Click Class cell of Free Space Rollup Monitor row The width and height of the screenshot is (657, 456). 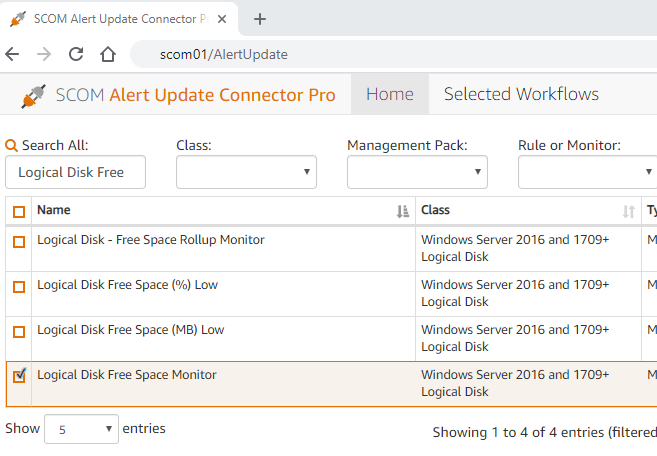pyautogui.click(x=528, y=248)
